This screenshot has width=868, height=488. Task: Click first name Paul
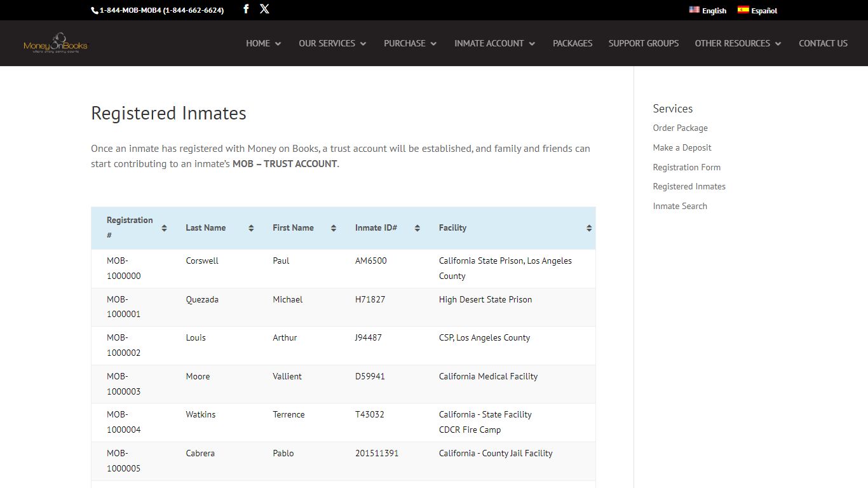click(281, 261)
